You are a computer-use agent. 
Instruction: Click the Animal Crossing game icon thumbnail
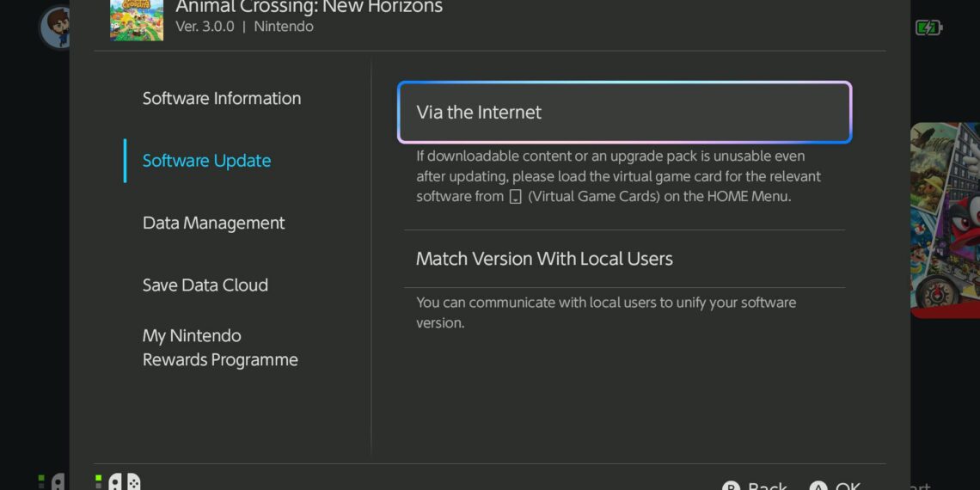coord(137,20)
